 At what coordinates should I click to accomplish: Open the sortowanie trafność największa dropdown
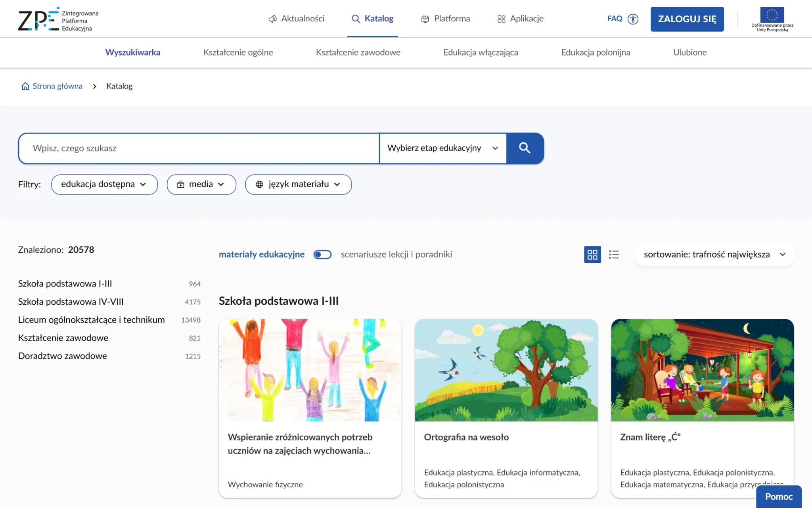[714, 254]
